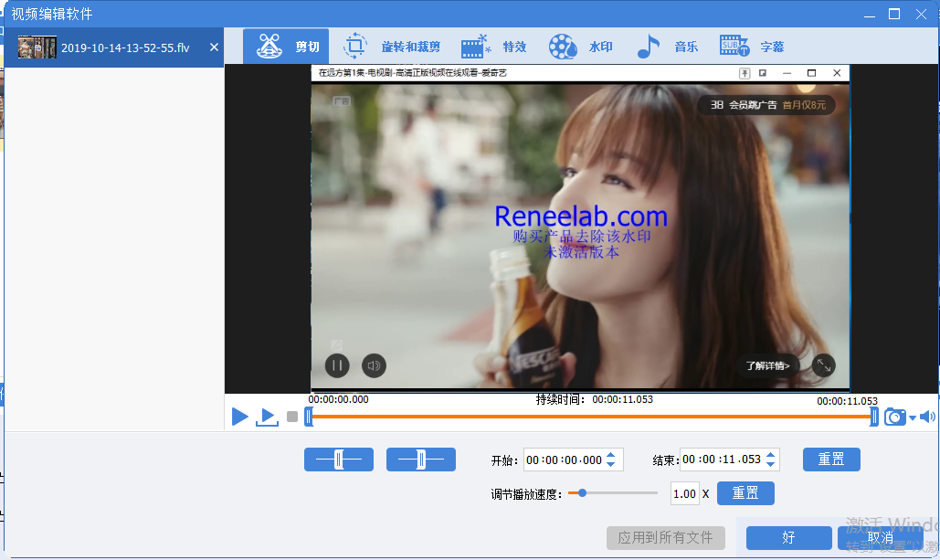Increase the 结束 end time
940x560 pixels.
[x=771, y=454]
